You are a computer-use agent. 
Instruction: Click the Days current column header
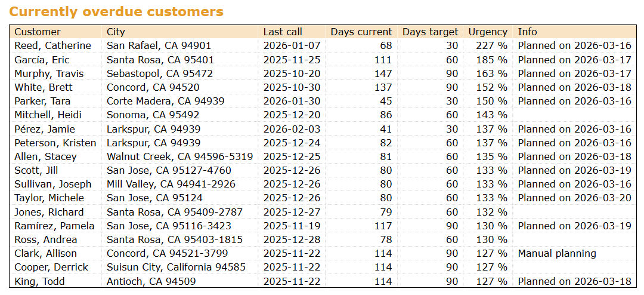pos(361,32)
